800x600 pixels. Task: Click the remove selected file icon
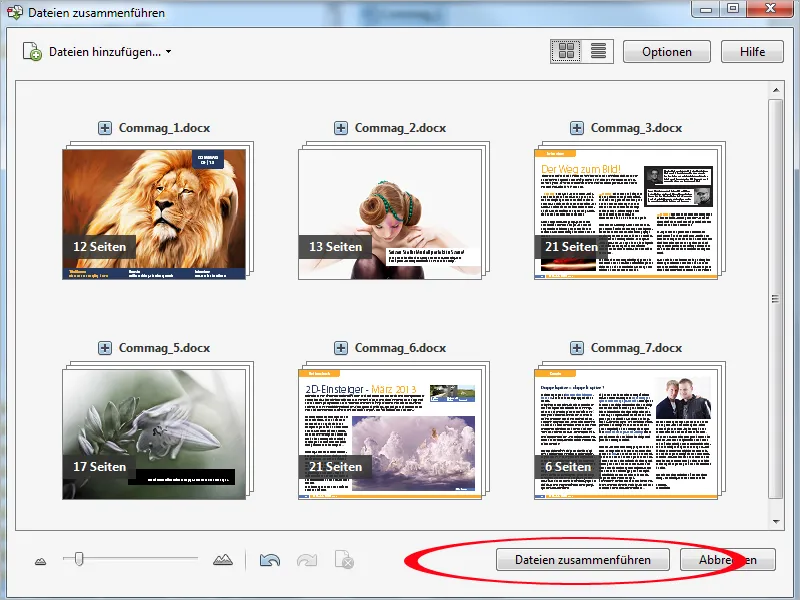344,560
